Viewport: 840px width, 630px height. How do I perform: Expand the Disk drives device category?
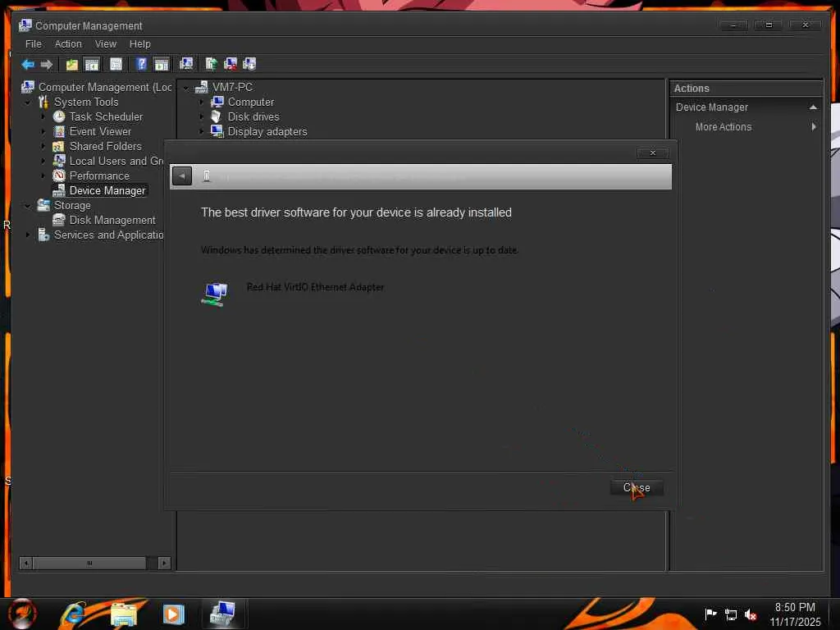[202, 116]
